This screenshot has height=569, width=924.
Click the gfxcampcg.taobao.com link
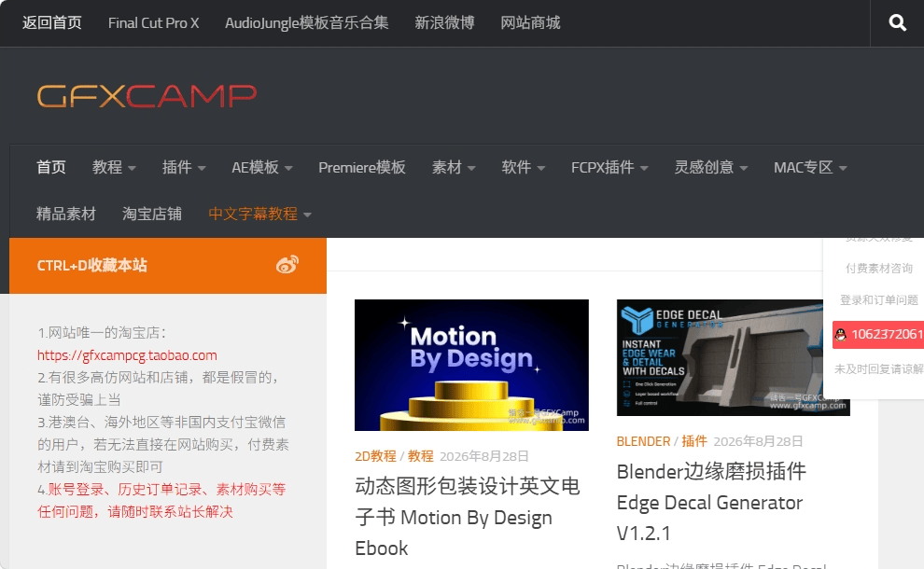tap(127, 355)
